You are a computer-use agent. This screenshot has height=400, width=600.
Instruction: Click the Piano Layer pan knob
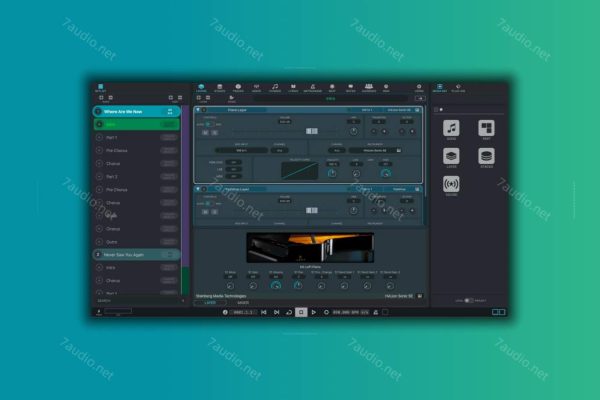point(354,131)
